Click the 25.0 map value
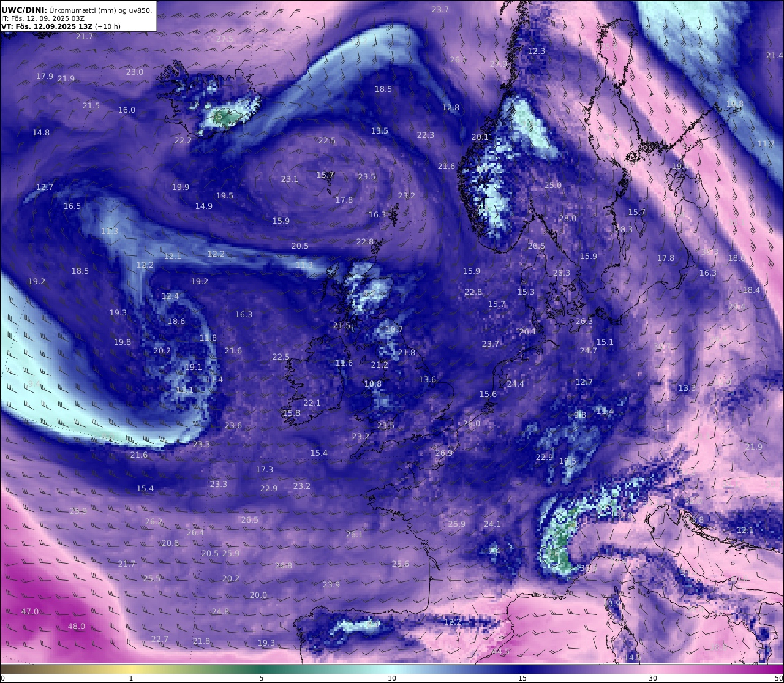Image resolution: width=784 pixels, height=683 pixels. [x=553, y=186]
